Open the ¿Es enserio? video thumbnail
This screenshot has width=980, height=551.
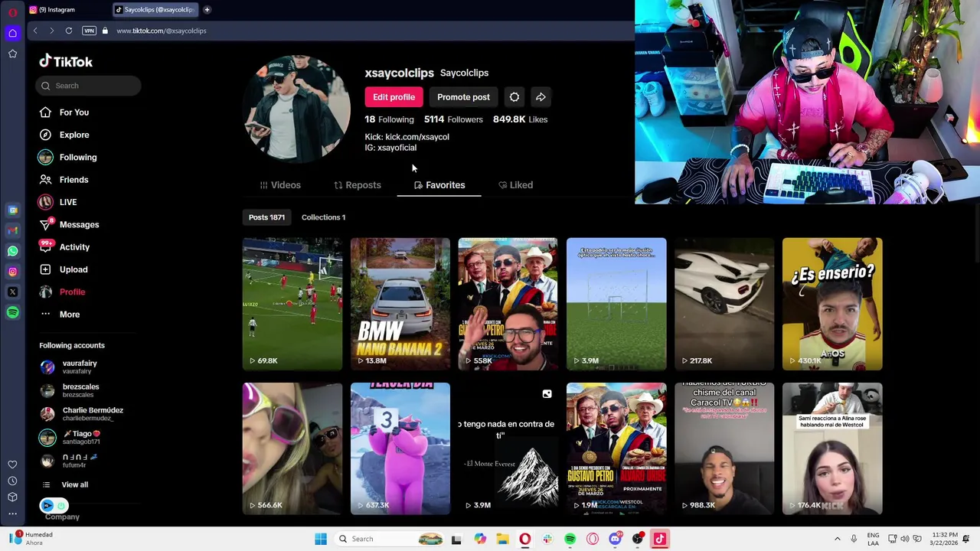coord(832,304)
